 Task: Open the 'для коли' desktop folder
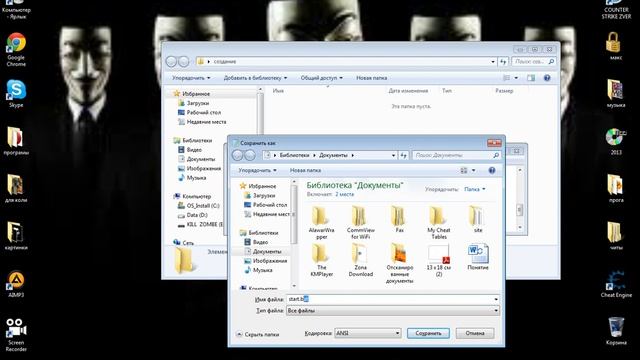(16, 189)
